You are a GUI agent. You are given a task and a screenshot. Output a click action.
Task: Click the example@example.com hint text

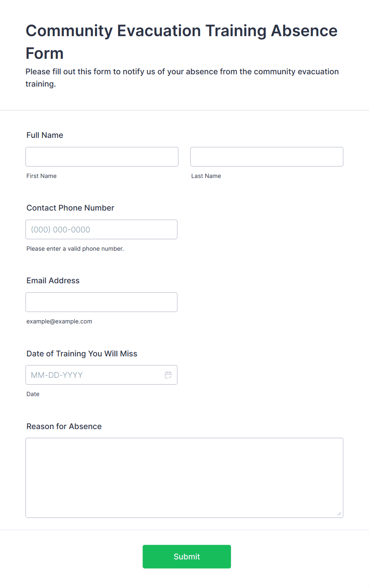tap(59, 321)
